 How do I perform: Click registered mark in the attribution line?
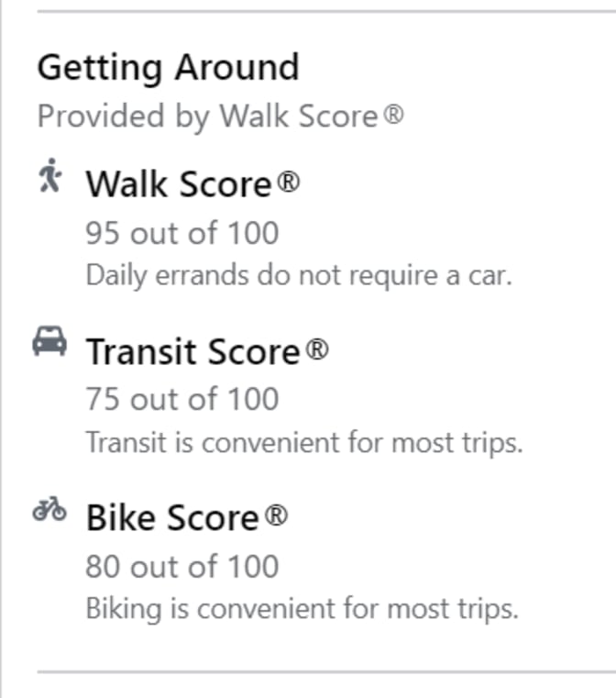pos(393,116)
